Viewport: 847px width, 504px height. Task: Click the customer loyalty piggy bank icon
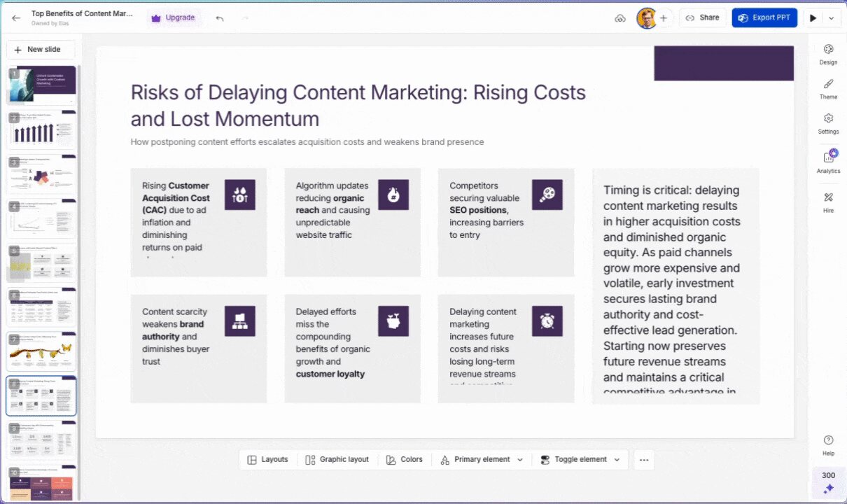393,321
